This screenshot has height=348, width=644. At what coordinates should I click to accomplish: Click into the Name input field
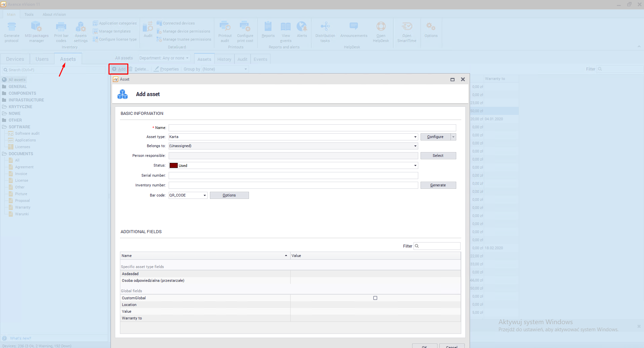[312, 128]
